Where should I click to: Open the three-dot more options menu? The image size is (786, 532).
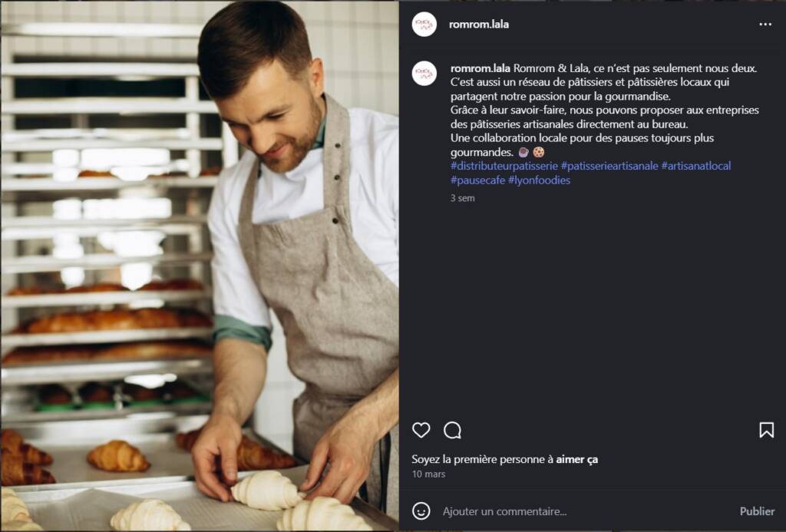(765, 24)
